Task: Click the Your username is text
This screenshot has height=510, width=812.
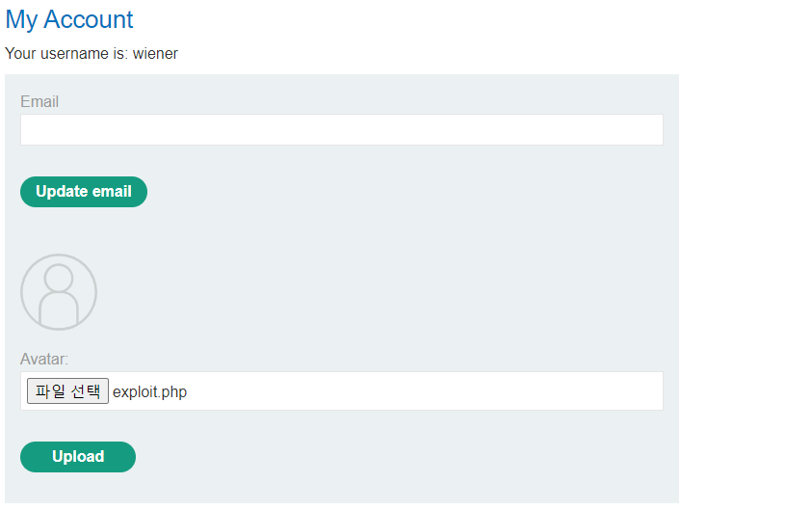Action: click(x=65, y=53)
